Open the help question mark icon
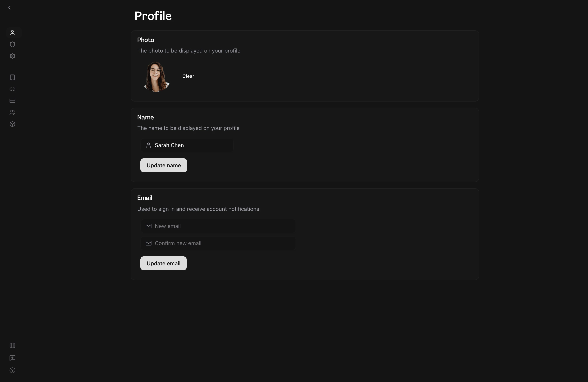The width and height of the screenshot is (588, 382). tap(12, 370)
